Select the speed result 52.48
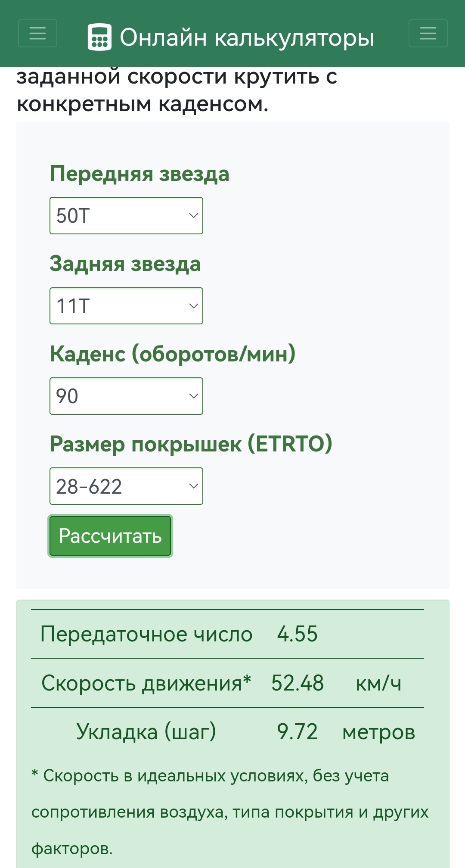This screenshot has width=465, height=868. (x=298, y=683)
